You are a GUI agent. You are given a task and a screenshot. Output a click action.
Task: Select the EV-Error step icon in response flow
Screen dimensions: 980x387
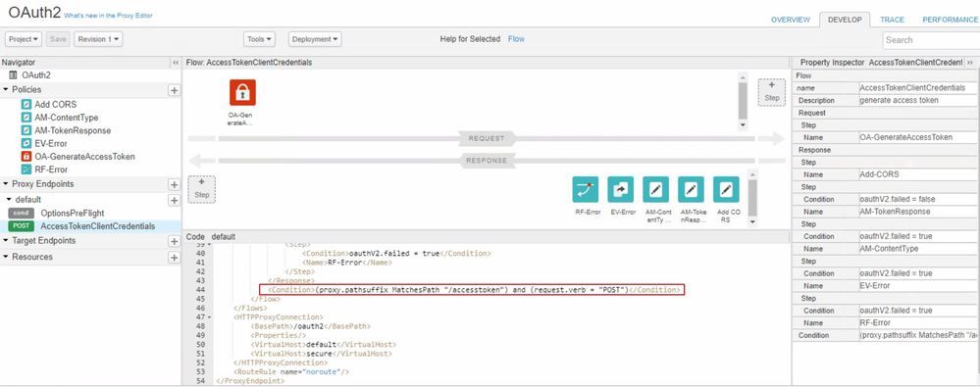coord(620,189)
